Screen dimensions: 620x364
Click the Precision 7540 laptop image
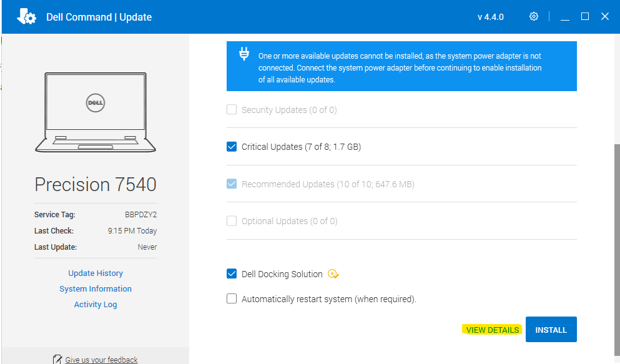point(96,112)
